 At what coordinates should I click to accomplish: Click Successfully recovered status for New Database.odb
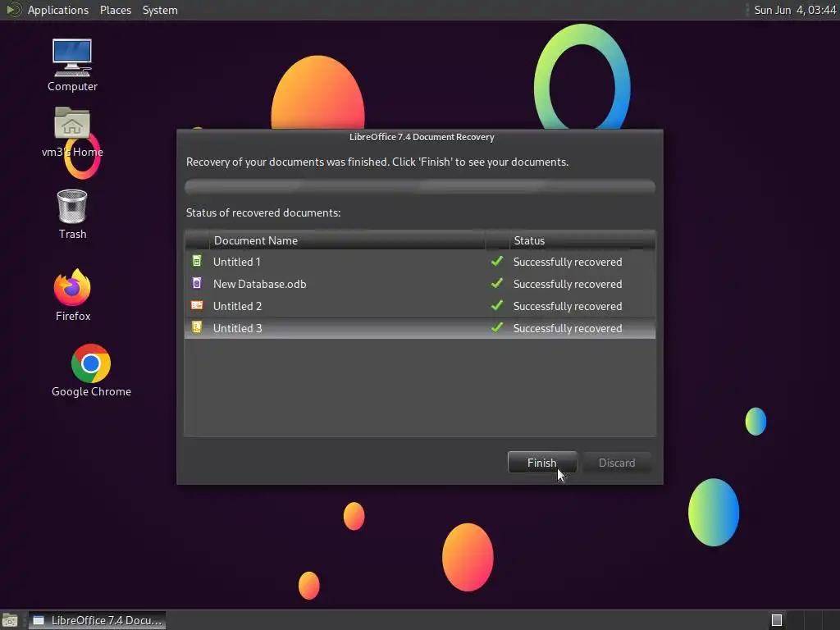coord(568,284)
